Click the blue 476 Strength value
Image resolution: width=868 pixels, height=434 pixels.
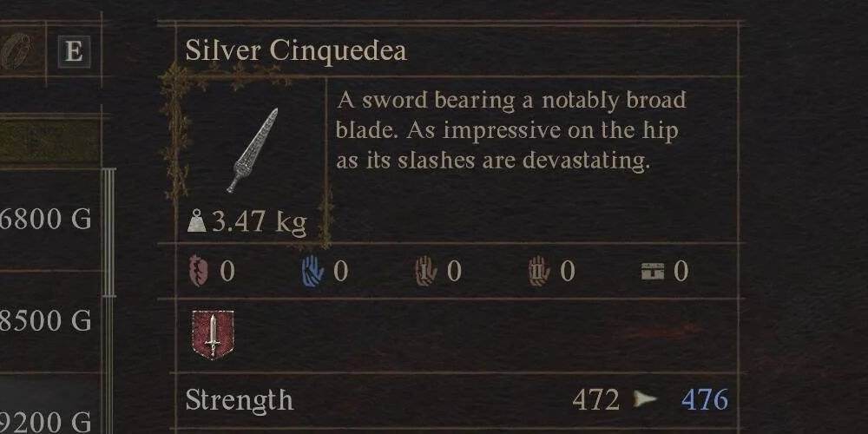point(704,400)
